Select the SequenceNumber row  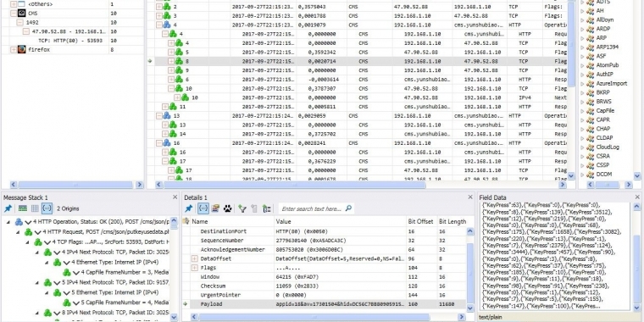coord(325,241)
